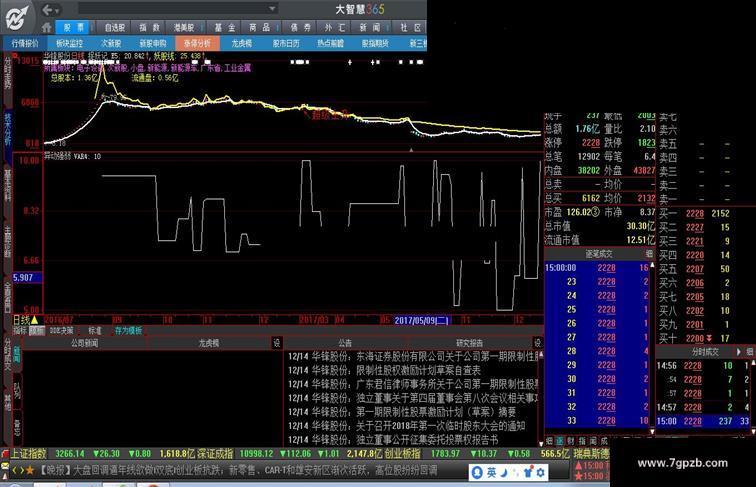Open 第一期限制性股票激励计划(草案)摘要 announcement
This screenshot has height=487, width=756.
(x=436, y=412)
